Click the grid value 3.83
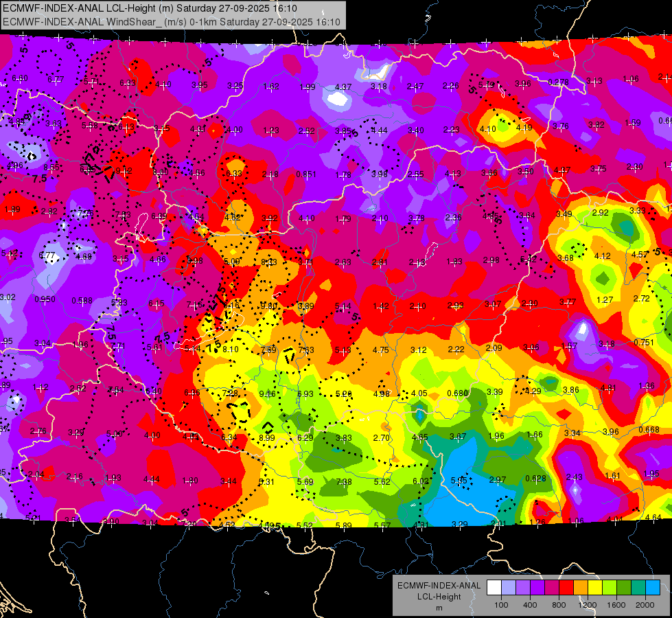The height and width of the screenshot is (618, 672). (344, 438)
